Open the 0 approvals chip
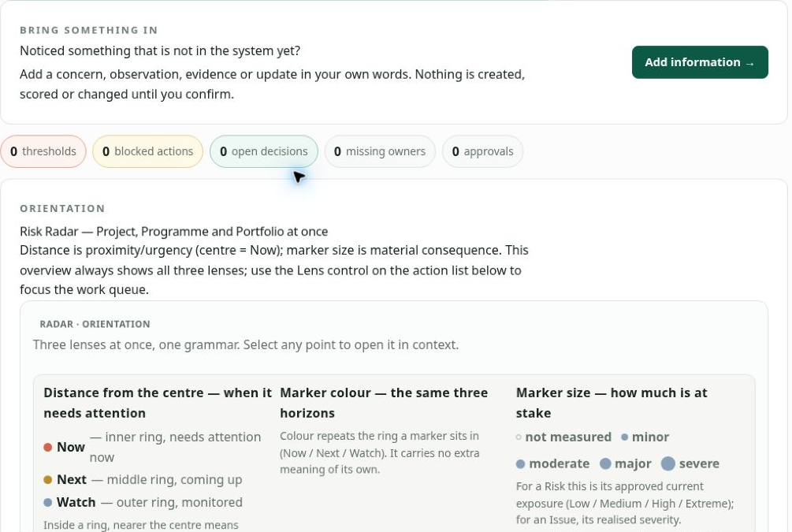Image resolution: width=792 pixels, height=532 pixels. coord(482,151)
